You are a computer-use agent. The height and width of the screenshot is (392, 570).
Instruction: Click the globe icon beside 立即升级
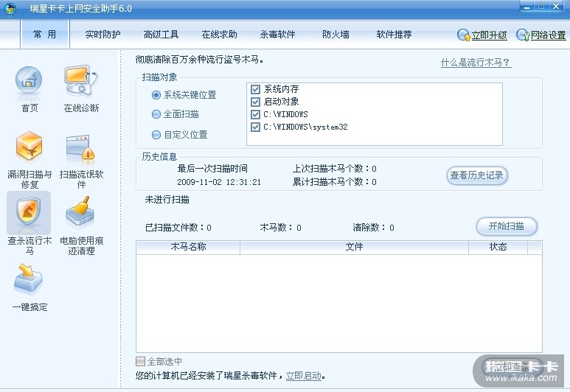tap(464, 35)
